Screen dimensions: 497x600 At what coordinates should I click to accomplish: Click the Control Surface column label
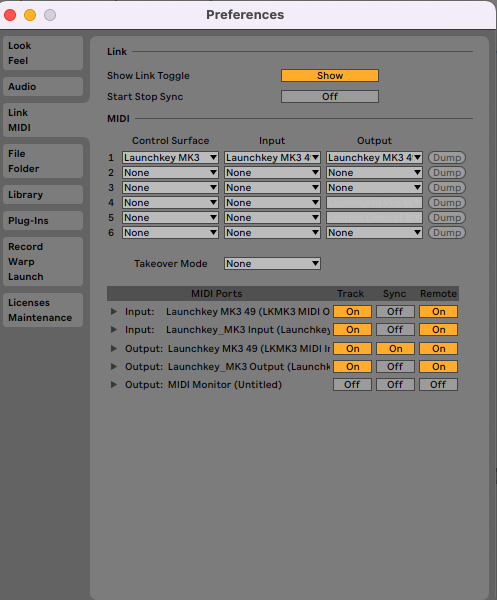pyautogui.click(x=171, y=140)
